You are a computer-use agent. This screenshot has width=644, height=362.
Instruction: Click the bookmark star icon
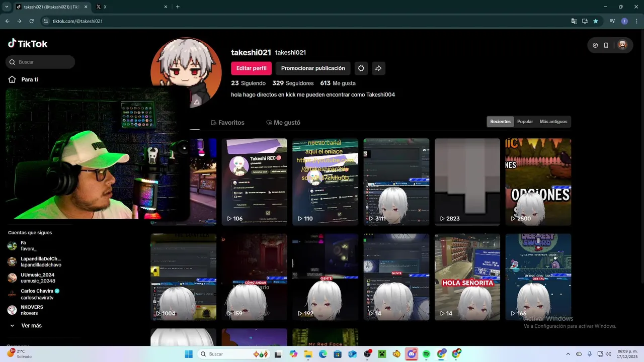[596, 21]
